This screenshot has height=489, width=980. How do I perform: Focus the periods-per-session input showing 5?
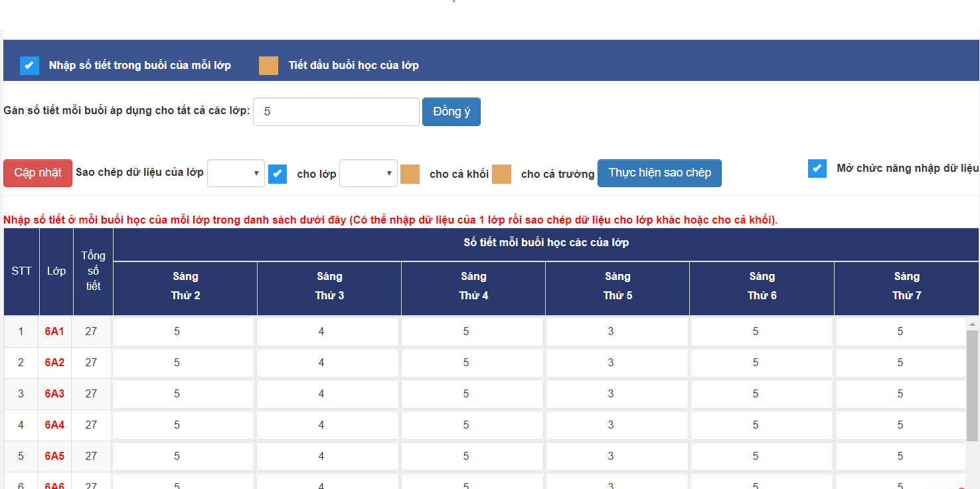336,111
